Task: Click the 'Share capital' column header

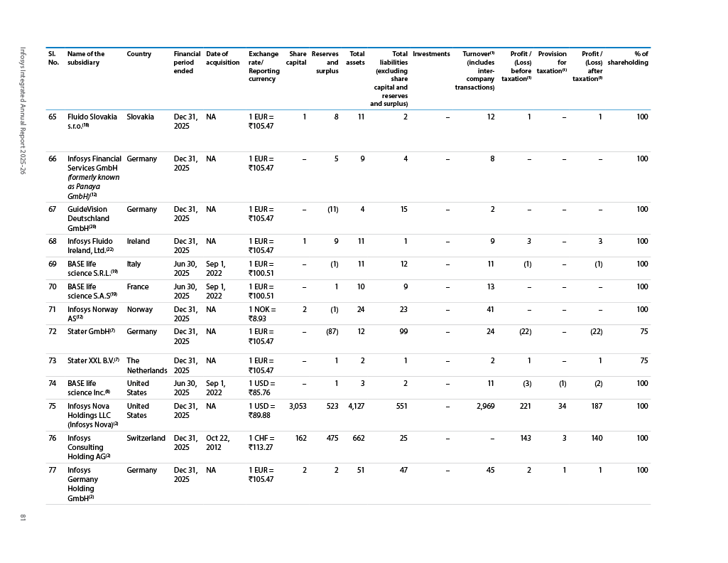Action: click(296, 58)
